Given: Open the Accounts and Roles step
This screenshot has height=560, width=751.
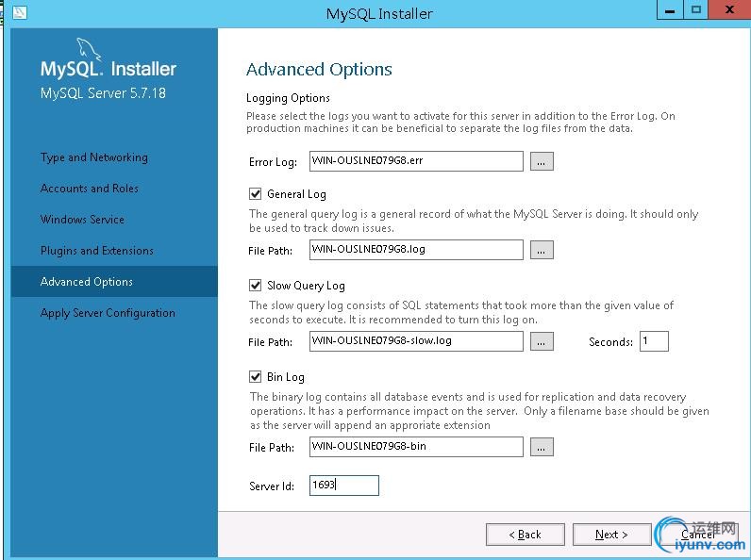Looking at the screenshot, I should [90, 189].
